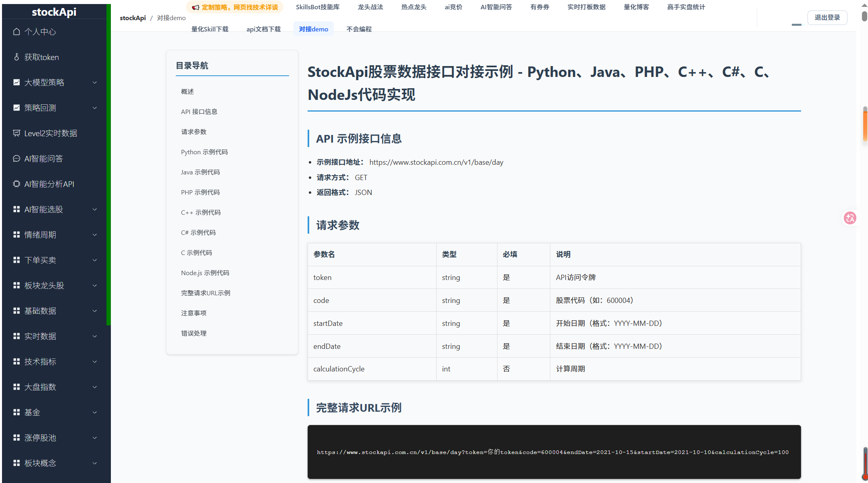Expand the 技术指标 sidebar chevron

pos(95,362)
